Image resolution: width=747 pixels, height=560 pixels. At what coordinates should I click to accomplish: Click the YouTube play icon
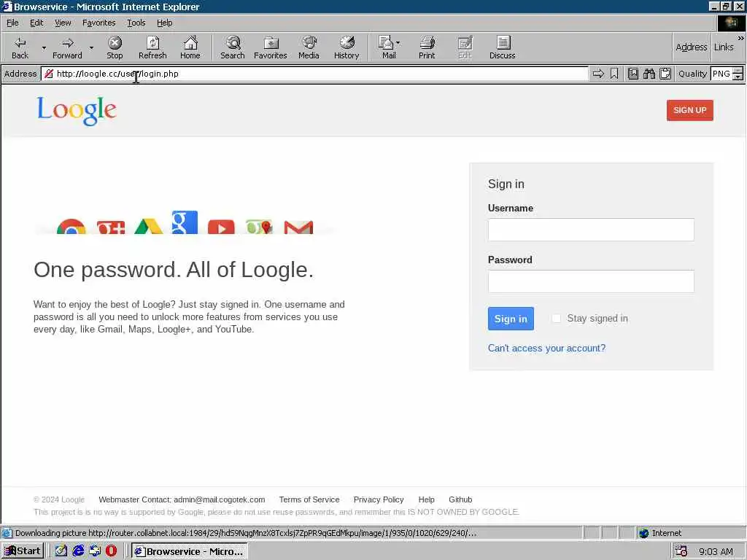click(221, 227)
